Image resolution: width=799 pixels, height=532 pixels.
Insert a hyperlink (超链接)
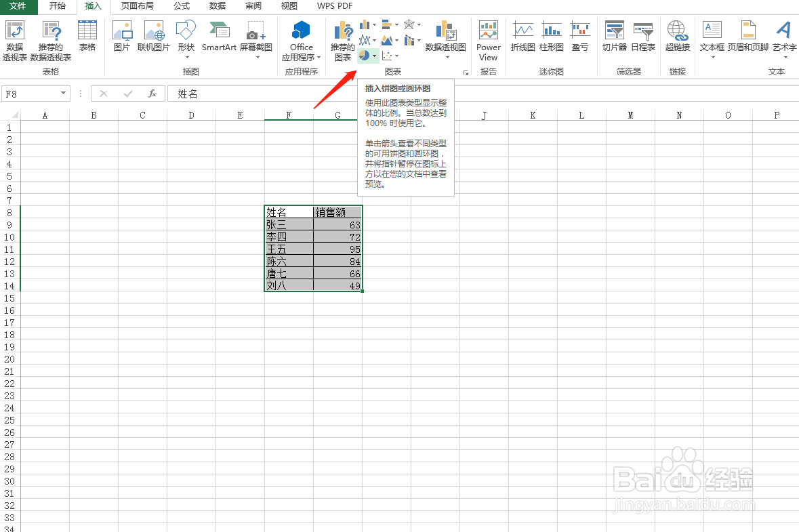(x=677, y=37)
